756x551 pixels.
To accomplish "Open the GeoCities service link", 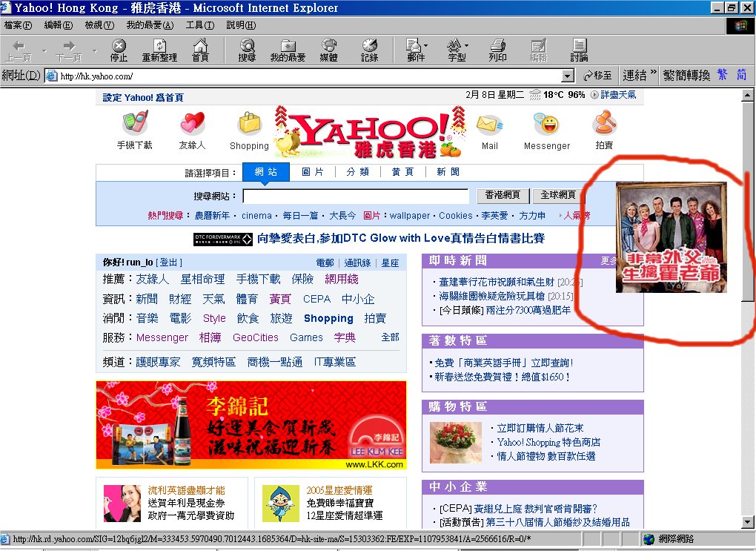I will pos(256,337).
